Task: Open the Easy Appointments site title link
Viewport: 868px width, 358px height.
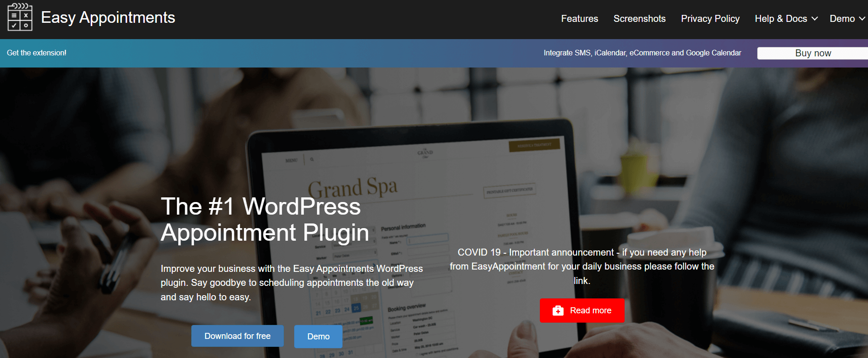Action: [108, 18]
